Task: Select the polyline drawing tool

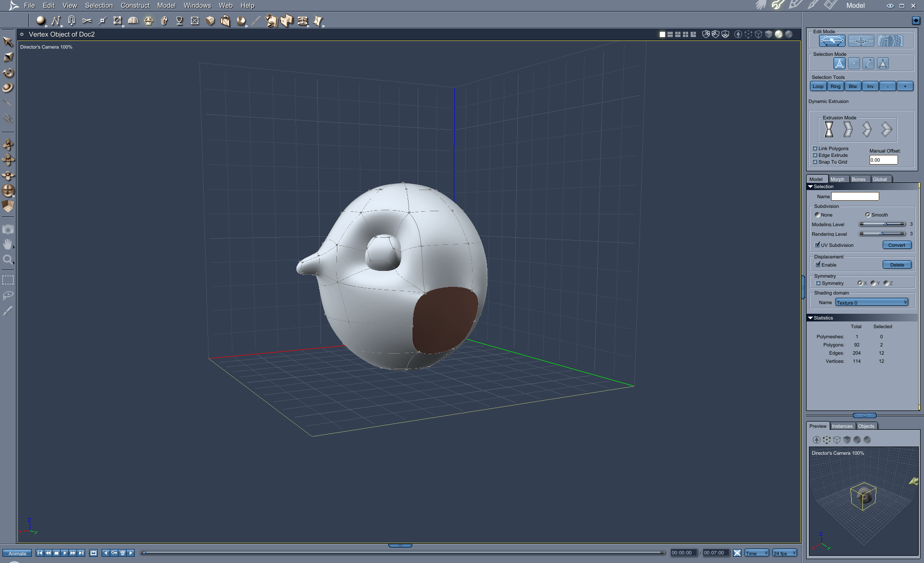Action: [x=56, y=20]
